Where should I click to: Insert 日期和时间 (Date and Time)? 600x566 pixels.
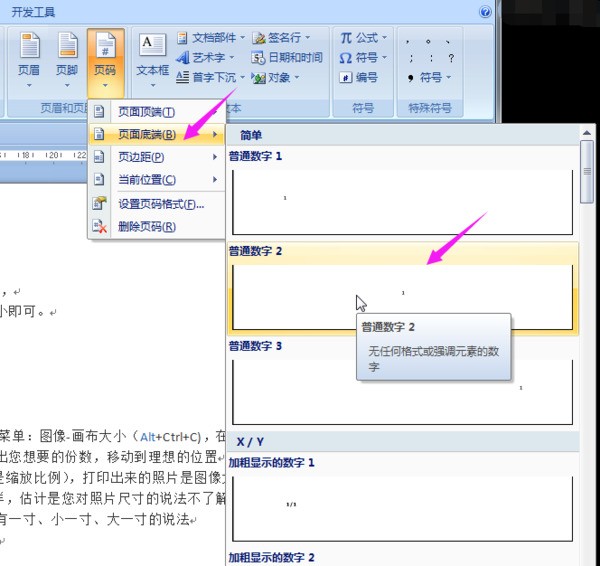tap(286, 58)
